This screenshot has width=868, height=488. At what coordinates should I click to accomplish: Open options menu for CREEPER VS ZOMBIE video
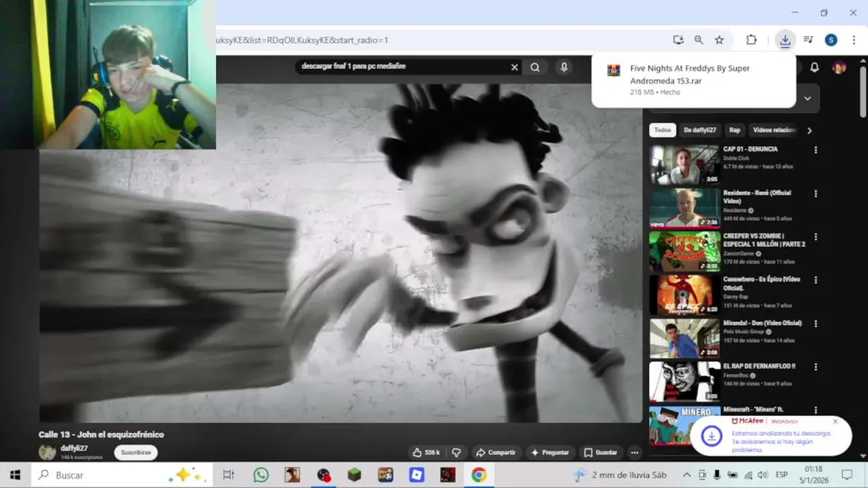tap(816, 237)
